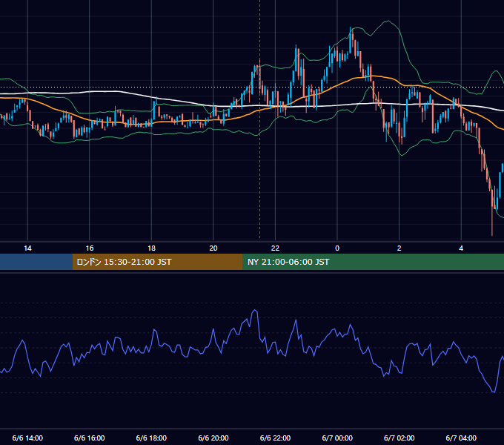Image resolution: width=504 pixels, height=445 pixels.
Task: Click the NY 21:00-06:00 JST session band
Action: [373, 262]
